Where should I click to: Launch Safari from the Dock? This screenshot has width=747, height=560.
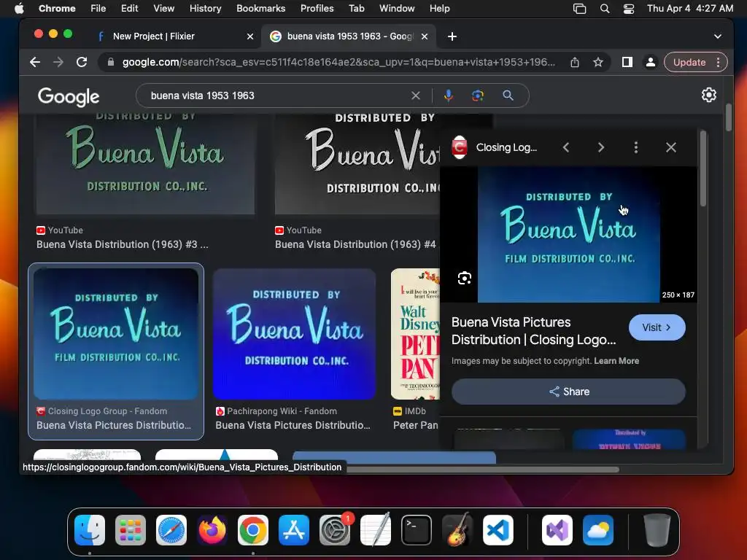[x=171, y=530]
